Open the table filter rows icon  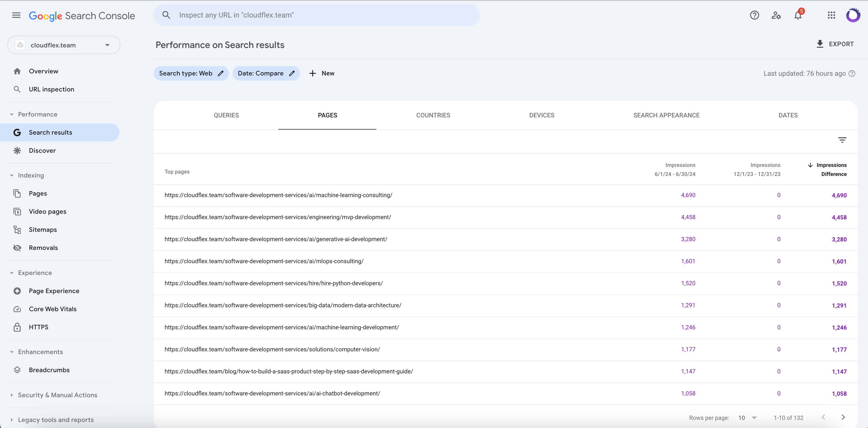pyautogui.click(x=842, y=140)
